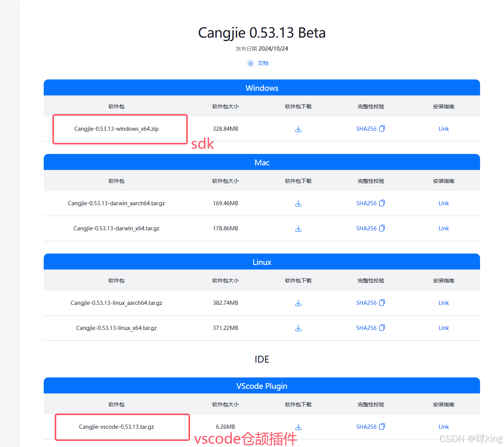
Task: Select the Linux section header
Action: coord(262,262)
